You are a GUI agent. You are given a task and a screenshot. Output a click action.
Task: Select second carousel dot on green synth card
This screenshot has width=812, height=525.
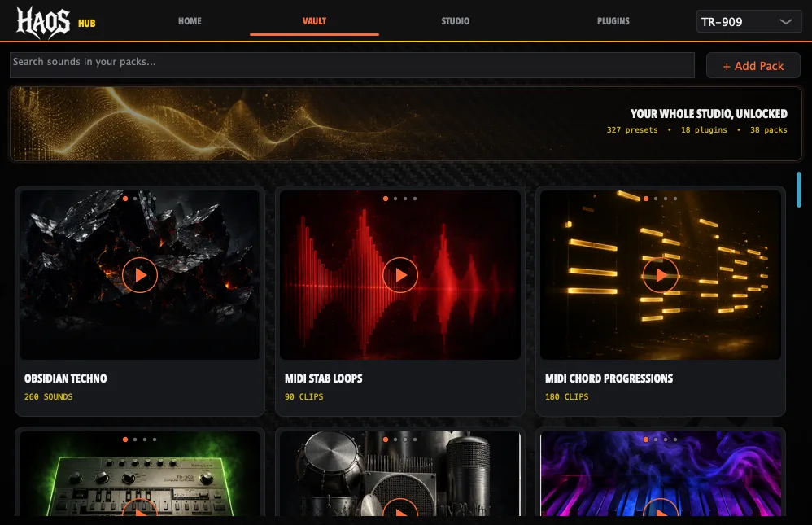point(135,440)
